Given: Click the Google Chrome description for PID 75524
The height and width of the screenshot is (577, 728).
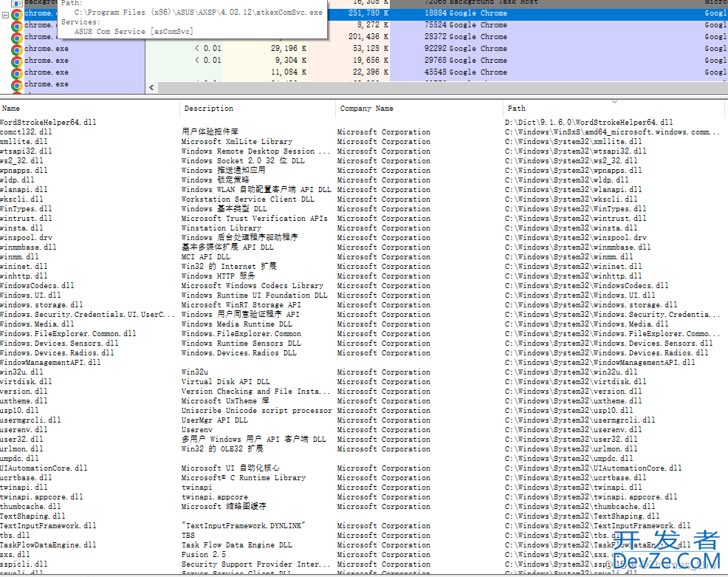Looking at the screenshot, I should pos(478,25).
